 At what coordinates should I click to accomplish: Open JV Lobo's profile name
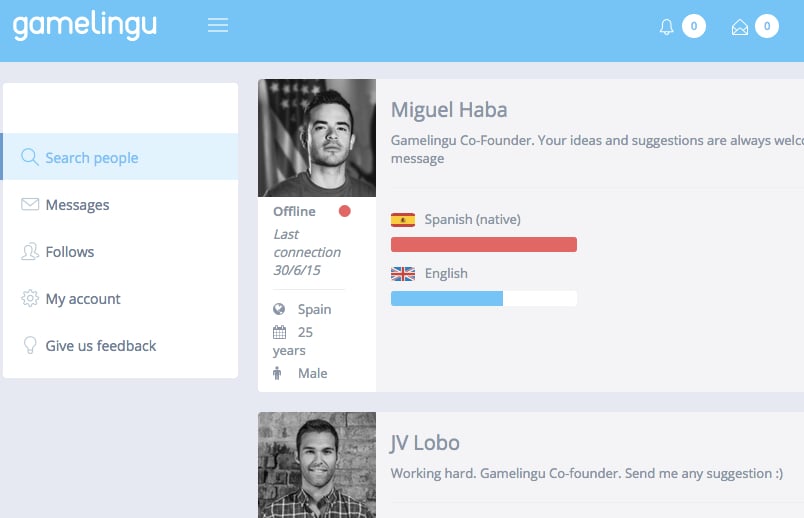[x=425, y=443]
